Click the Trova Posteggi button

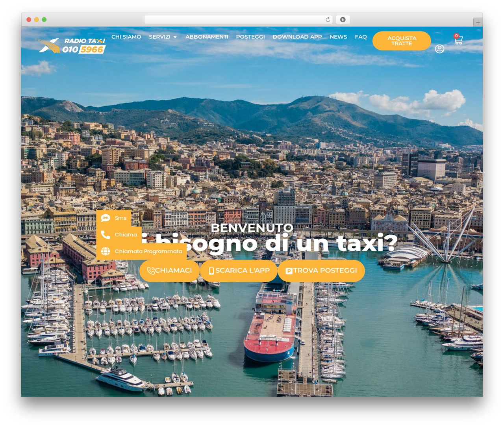(321, 271)
